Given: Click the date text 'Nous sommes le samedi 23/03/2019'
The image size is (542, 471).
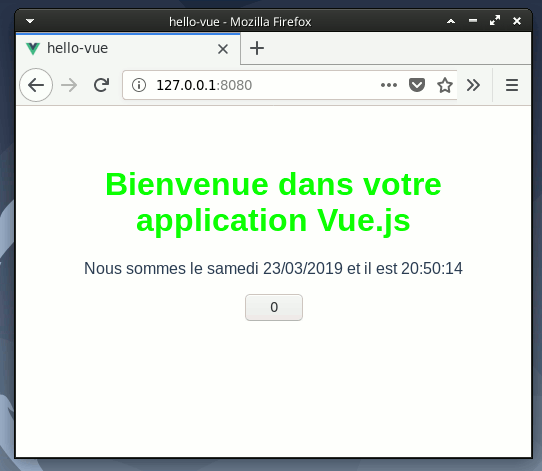Looking at the screenshot, I should tap(213, 268).
